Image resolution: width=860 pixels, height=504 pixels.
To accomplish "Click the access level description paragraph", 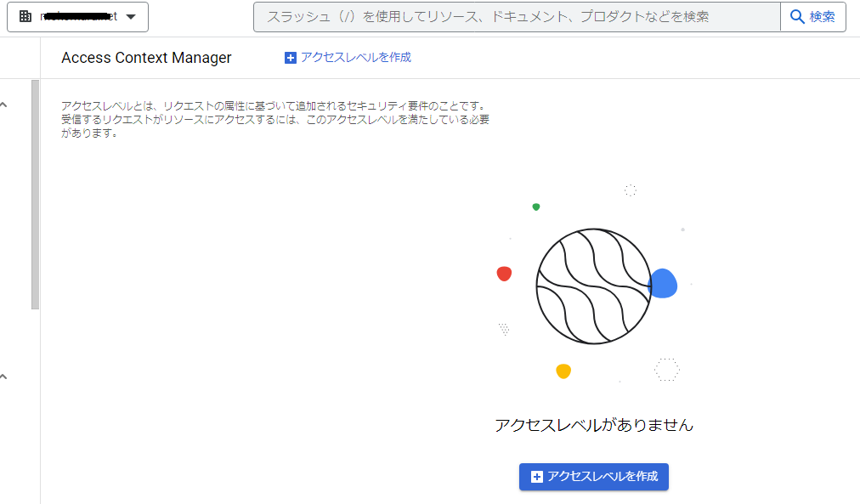I will [x=275, y=120].
